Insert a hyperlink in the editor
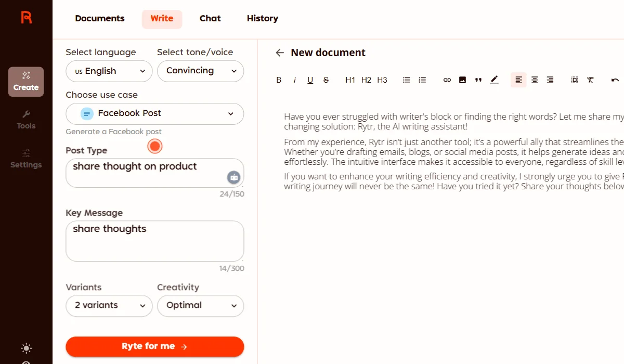The width and height of the screenshot is (624, 364). click(x=447, y=80)
